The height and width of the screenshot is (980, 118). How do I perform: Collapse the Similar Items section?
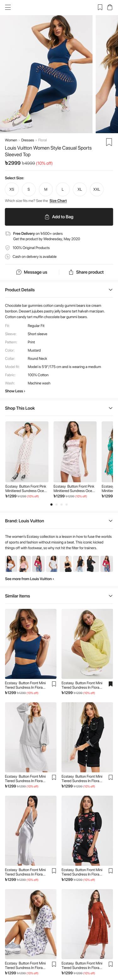pos(110,596)
